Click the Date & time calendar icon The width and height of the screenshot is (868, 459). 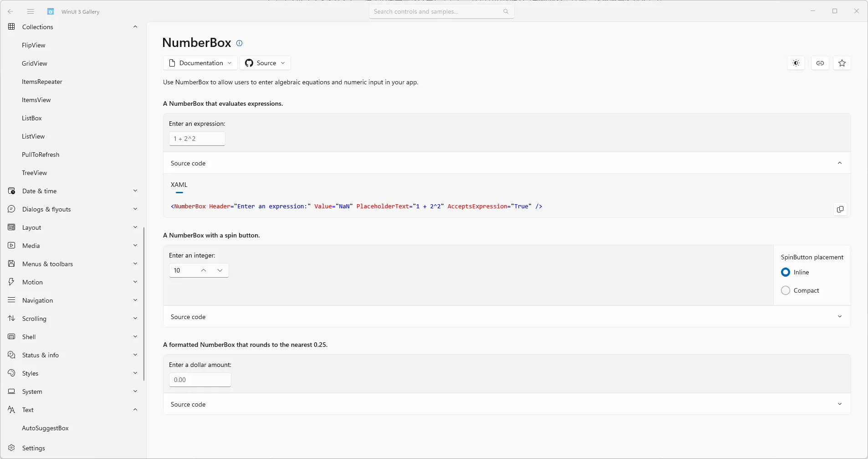coord(11,191)
